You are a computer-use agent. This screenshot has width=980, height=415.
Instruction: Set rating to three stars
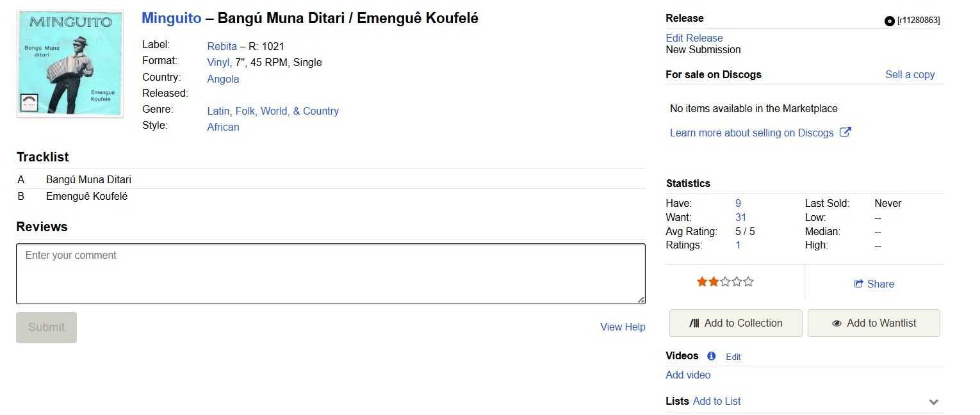[726, 282]
